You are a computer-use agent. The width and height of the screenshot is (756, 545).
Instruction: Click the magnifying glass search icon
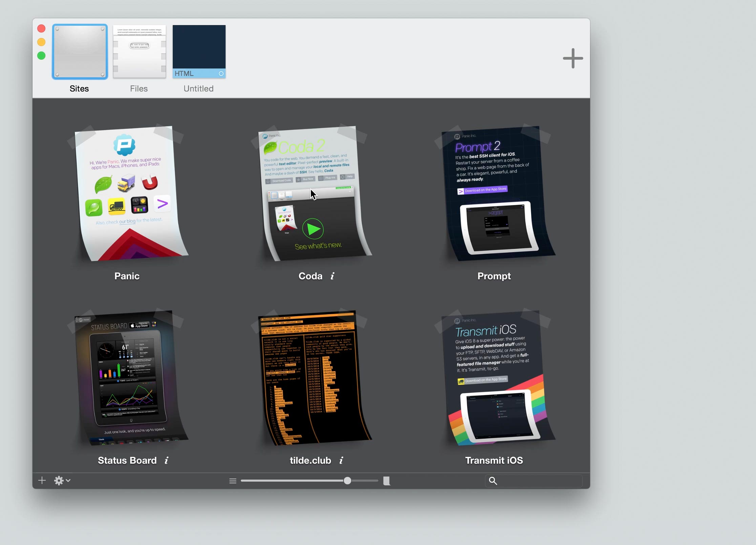493,481
